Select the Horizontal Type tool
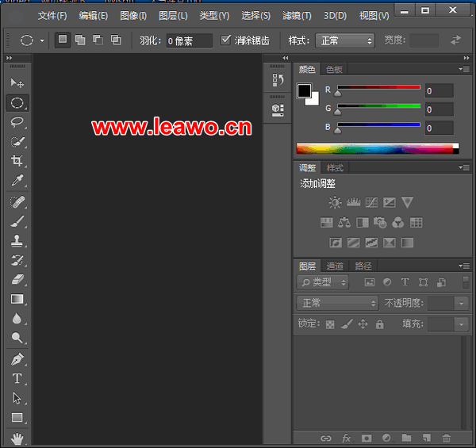The height and width of the screenshot is (448, 476). tap(17, 379)
